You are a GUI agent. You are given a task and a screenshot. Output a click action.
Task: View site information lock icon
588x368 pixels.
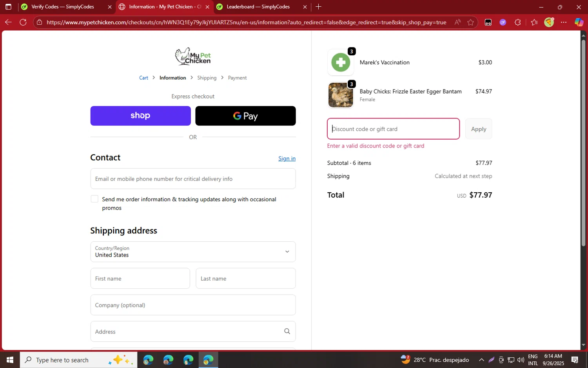pyautogui.click(x=39, y=22)
